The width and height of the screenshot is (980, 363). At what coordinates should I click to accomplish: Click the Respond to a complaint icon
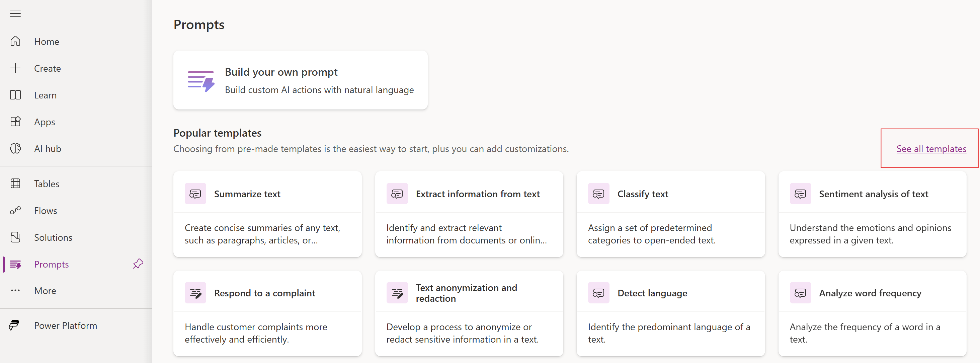[195, 293]
